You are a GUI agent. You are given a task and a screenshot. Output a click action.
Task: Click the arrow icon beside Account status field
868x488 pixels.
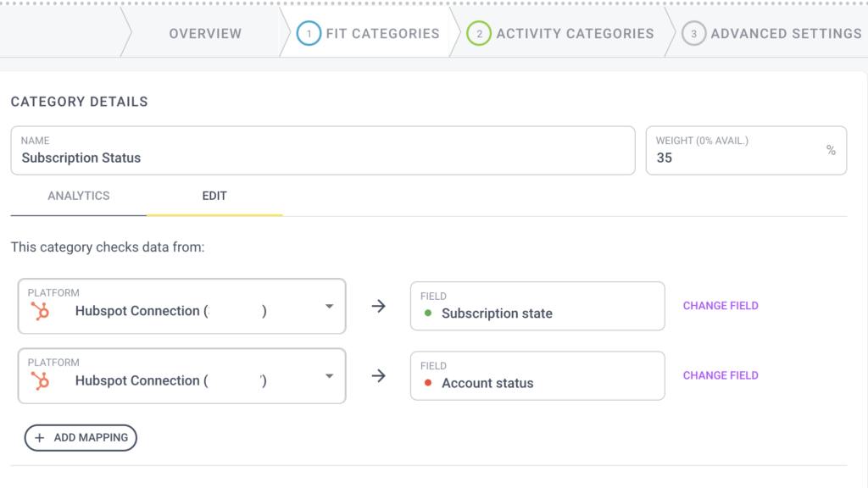pos(379,375)
